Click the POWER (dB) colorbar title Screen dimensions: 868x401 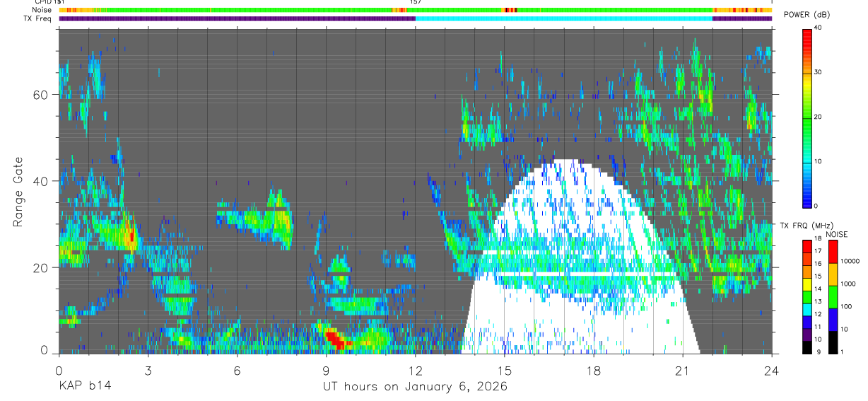click(x=807, y=15)
